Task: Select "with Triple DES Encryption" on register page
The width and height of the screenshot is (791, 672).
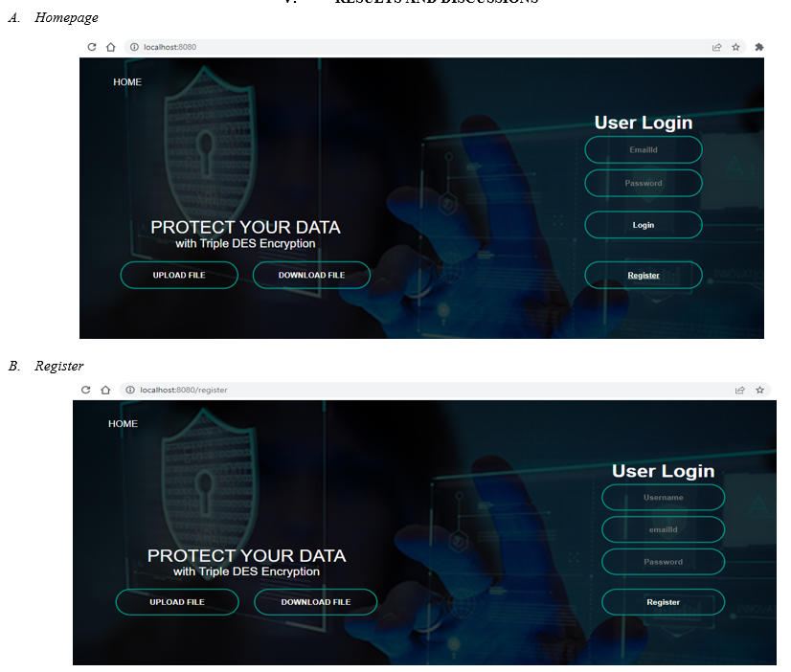Action: pos(246,571)
